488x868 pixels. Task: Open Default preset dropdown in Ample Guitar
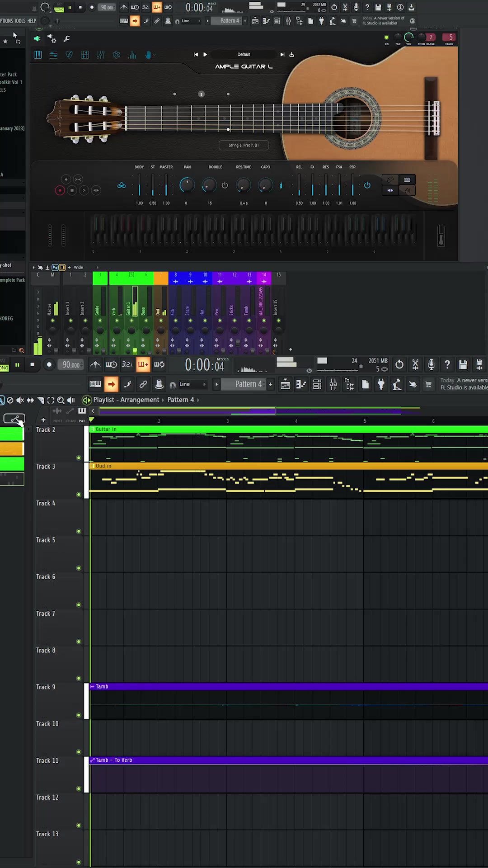tap(244, 54)
